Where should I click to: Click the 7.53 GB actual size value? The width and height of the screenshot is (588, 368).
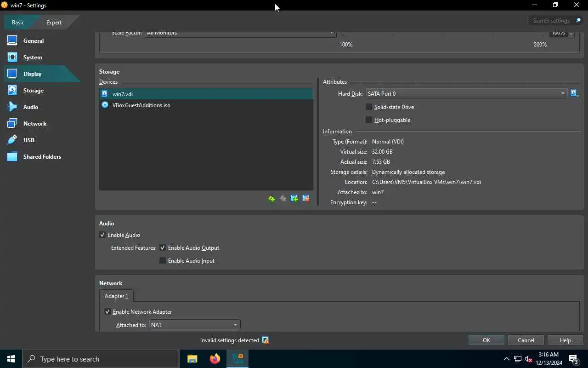pos(381,162)
